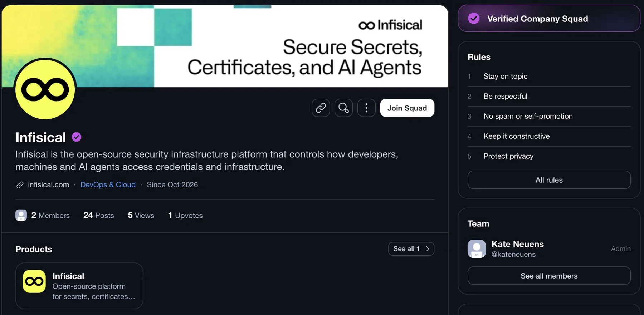Click the purple verified badge beside Infisical

pyautogui.click(x=77, y=137)
